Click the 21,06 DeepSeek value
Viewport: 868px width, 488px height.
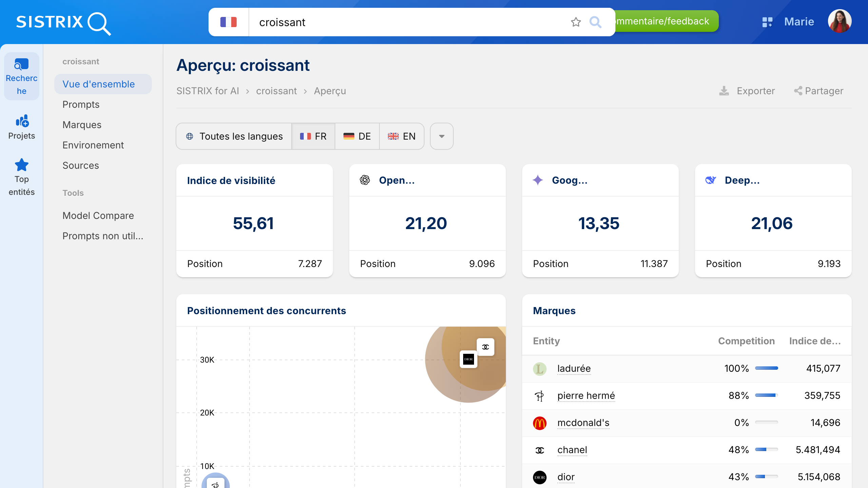pos(772,223)
